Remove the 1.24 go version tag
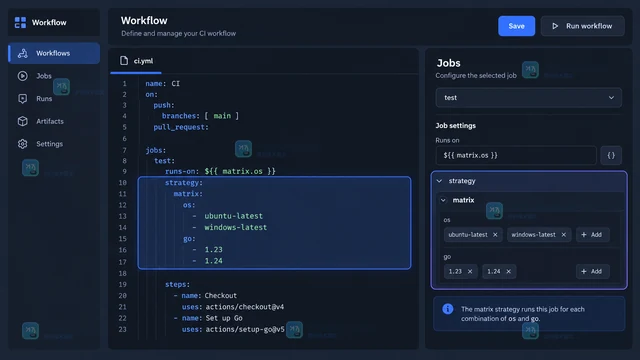 509,271
